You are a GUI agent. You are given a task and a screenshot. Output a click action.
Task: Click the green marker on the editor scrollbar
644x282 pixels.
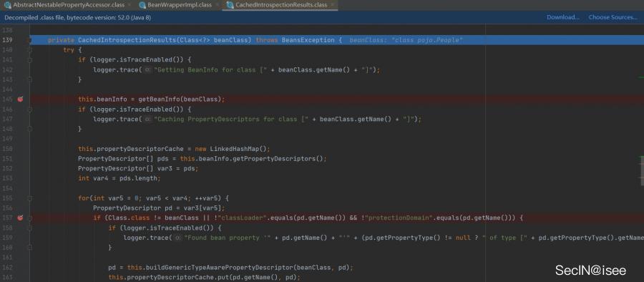click(x=641, y=77)
